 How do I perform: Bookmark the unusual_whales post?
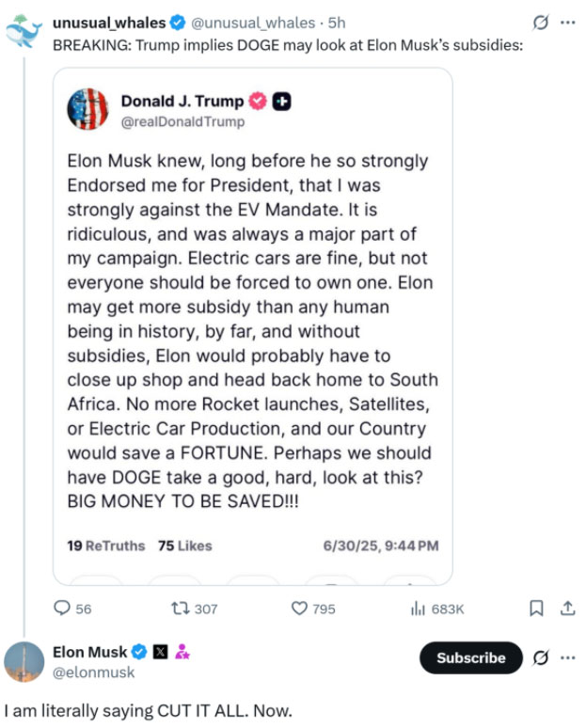pyautogui.click(x=536, y=609)
